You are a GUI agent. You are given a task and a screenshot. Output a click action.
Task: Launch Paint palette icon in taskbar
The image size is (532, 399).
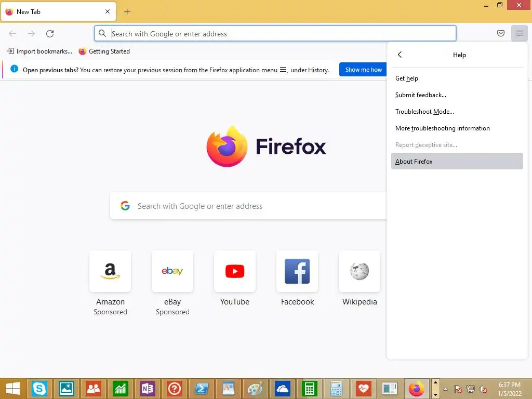pyautogui.click(x=255, y=389)
